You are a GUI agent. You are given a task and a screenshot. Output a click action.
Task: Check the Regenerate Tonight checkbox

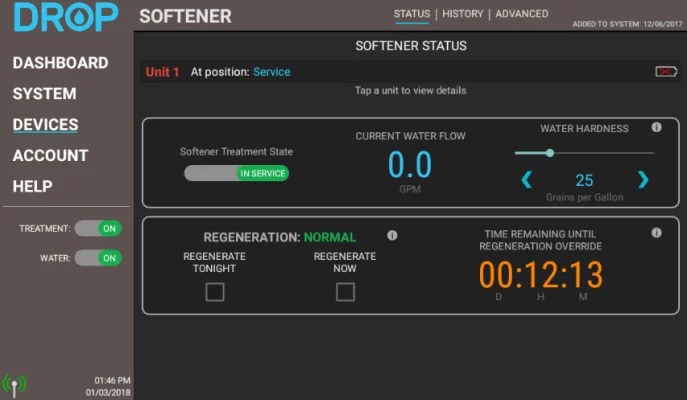[215, 292]
